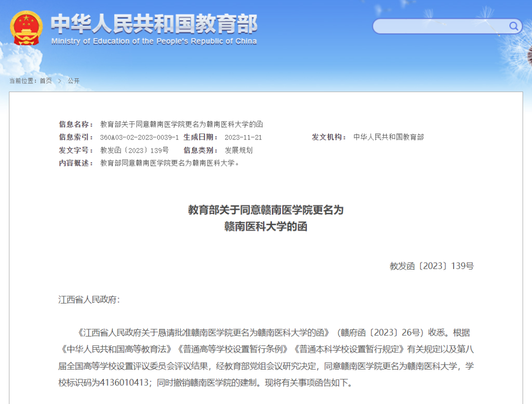Select index number 360A03-02-2023-0039-1
This screenshot has width=532, height=404.
tap(139, 137)
